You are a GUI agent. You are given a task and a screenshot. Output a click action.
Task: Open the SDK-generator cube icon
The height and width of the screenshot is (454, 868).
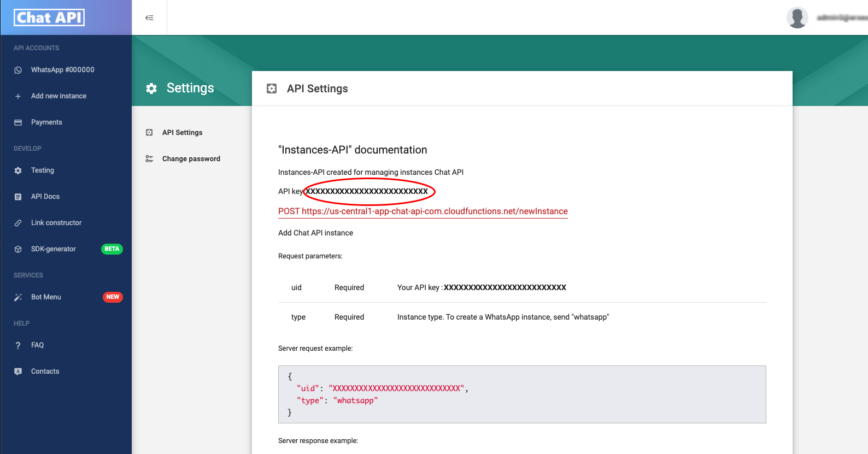click(18, 249)
